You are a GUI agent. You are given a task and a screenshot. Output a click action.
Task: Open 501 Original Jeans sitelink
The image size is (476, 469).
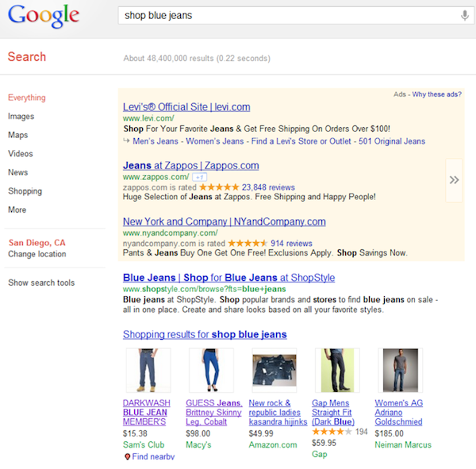click(392, 141)
